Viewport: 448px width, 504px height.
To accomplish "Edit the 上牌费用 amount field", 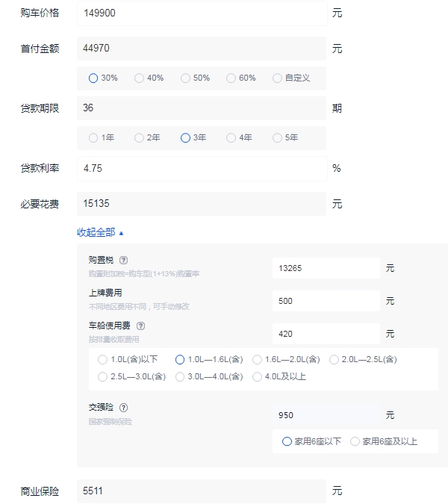I will point(326,301).
